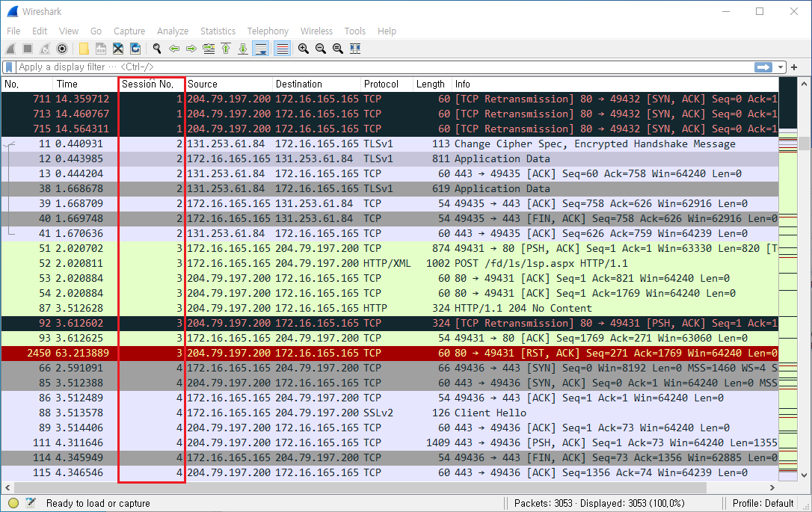The height and width of the screenshot is (512, 812).
Task: Click the Restart current capture icon
Action: [45, 49]
